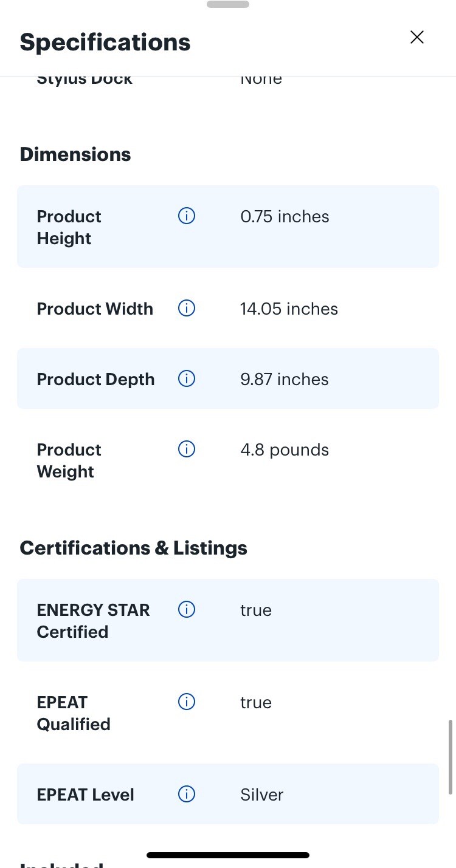The width and height of the screenshot is (456, 868).
Task: Tap the Specifications title
Action: click(105, 43)
